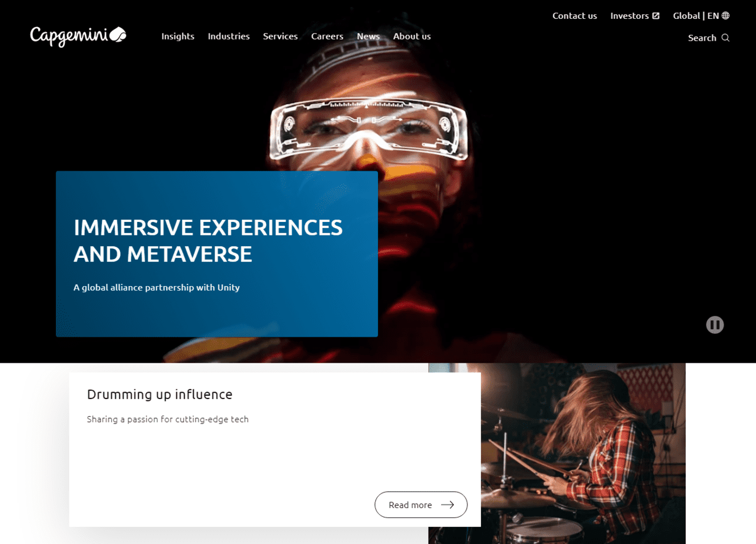The height and width of the screenshot is (544, 756).
Task: Expand the About us menu
Action: click(412, 37)
